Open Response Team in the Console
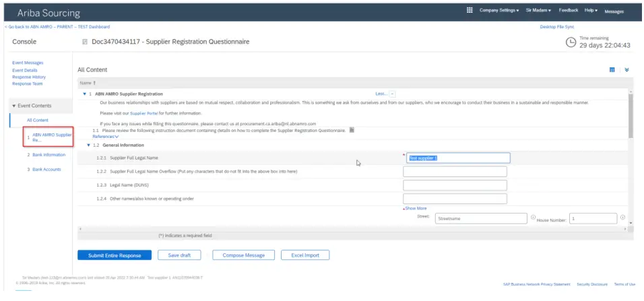 click(x=28, y=83)
